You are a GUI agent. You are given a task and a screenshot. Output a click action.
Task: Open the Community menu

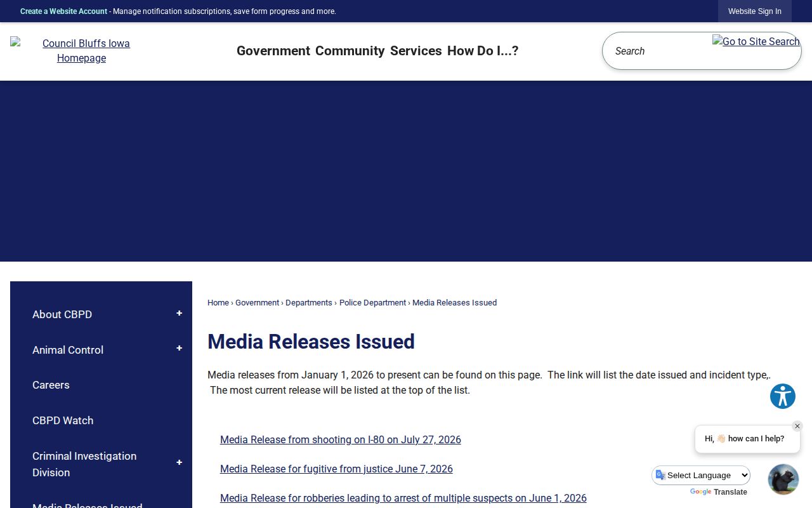(x=350, y=51)
